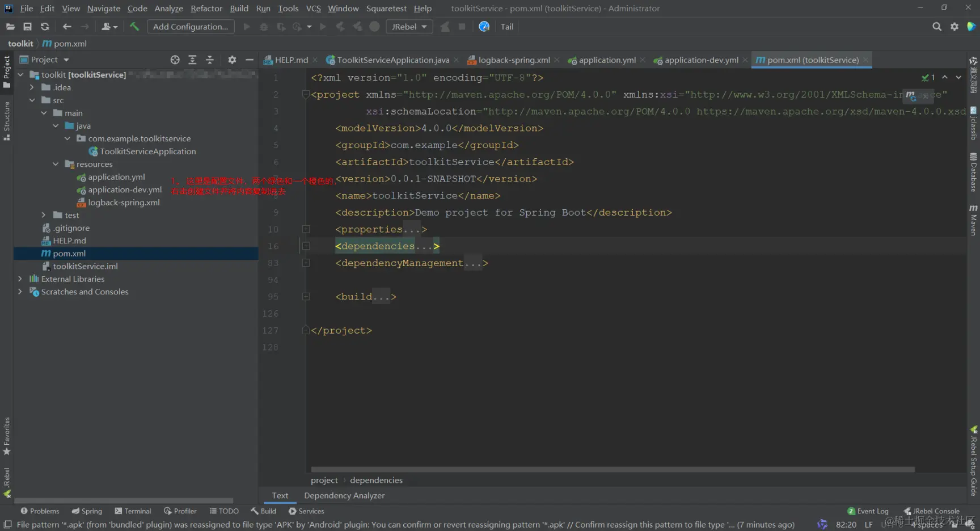
Task: Click the Synchronize refresh icon
Action: (45, 27)
